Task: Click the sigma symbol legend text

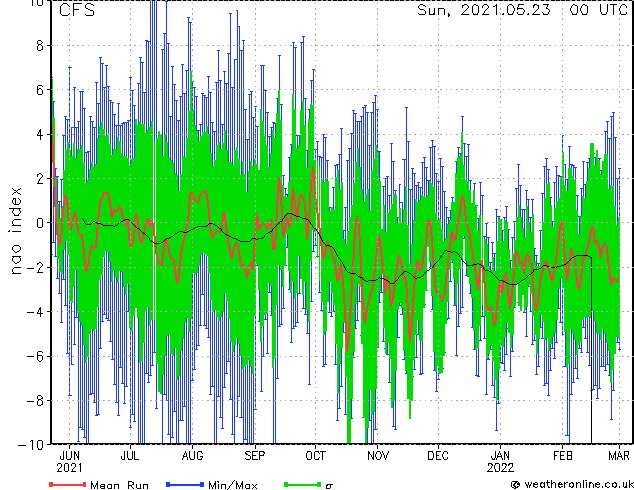Action: coord(329,486)
